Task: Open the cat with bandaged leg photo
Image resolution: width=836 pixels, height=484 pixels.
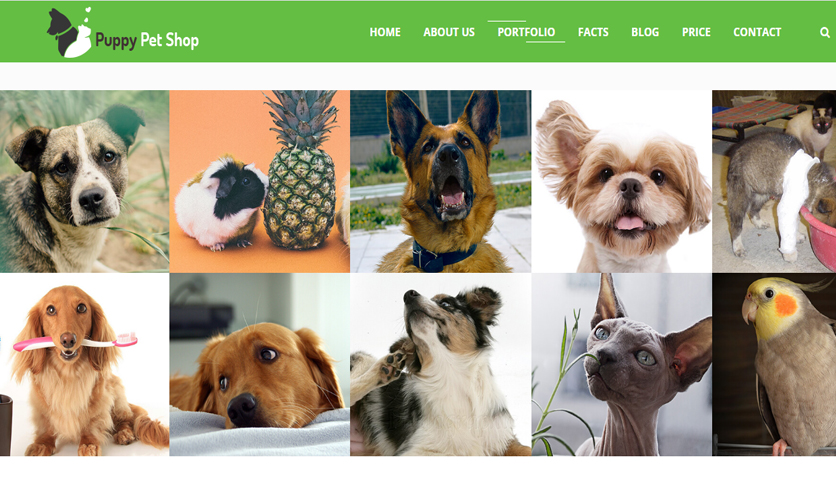Action: point(774,181)
